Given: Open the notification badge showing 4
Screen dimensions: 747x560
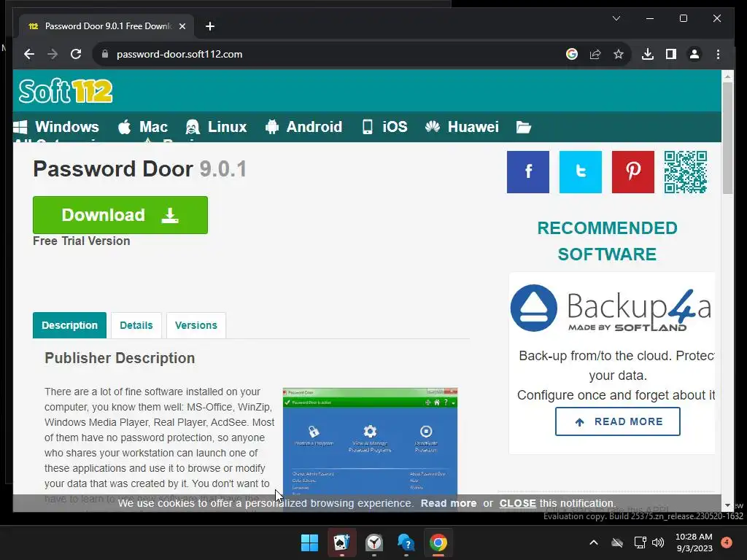Looking at the screenshot, I should click(x=727, y=542).
